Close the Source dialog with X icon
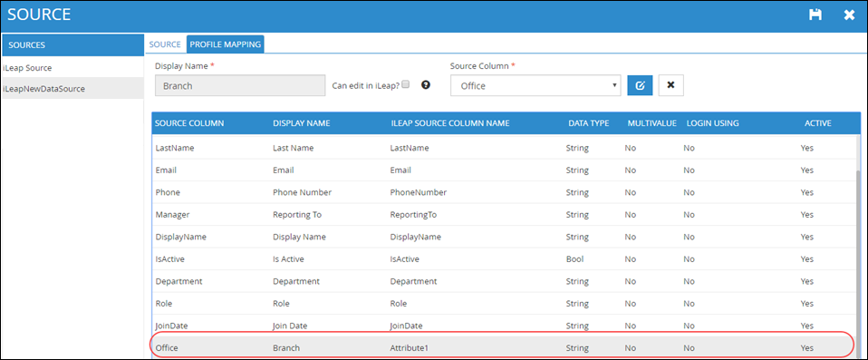Viewport: 868px width, 360px height. (849, 15)
